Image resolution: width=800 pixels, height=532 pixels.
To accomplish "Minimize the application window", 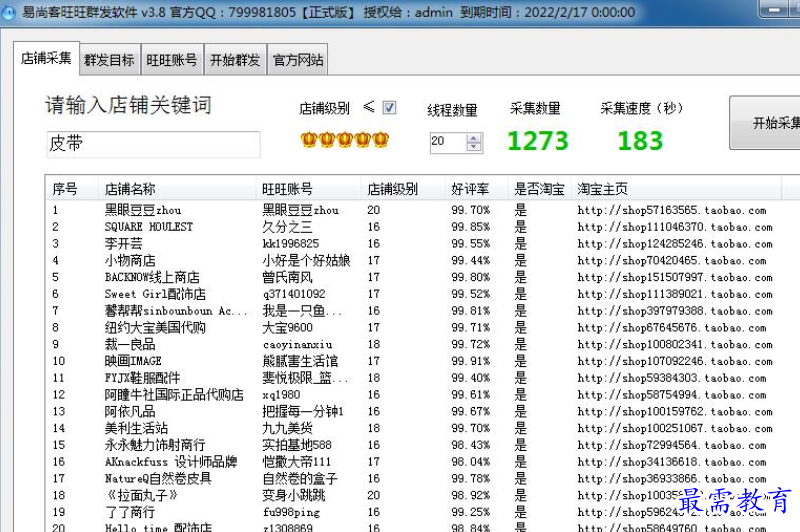I will pyautogui.click(x=773, y=9).
